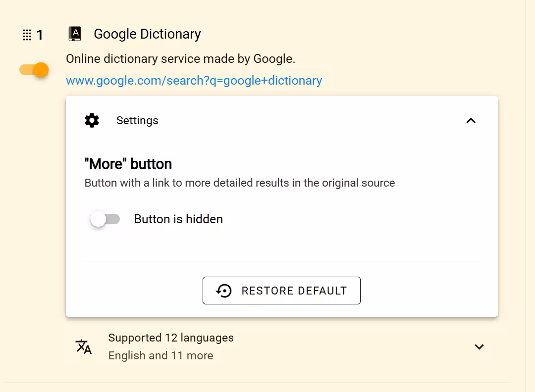
Task: Collapse the Settings panel chevron
Action: (471, 121)
